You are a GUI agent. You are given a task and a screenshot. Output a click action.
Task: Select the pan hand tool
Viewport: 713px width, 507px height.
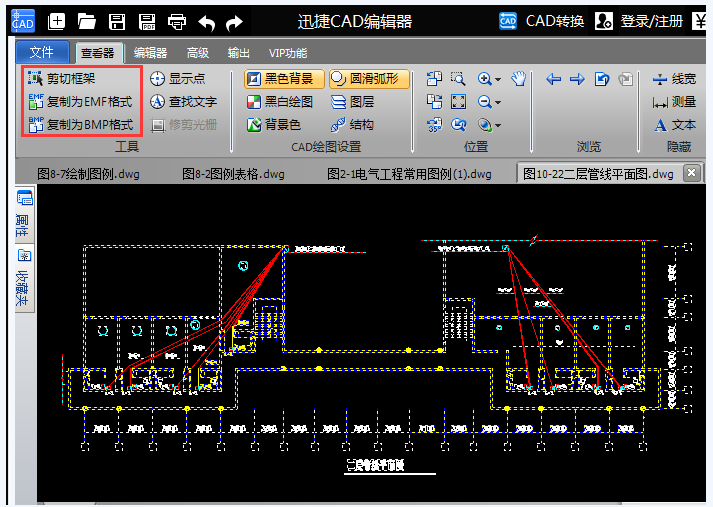tap(518, 78)
